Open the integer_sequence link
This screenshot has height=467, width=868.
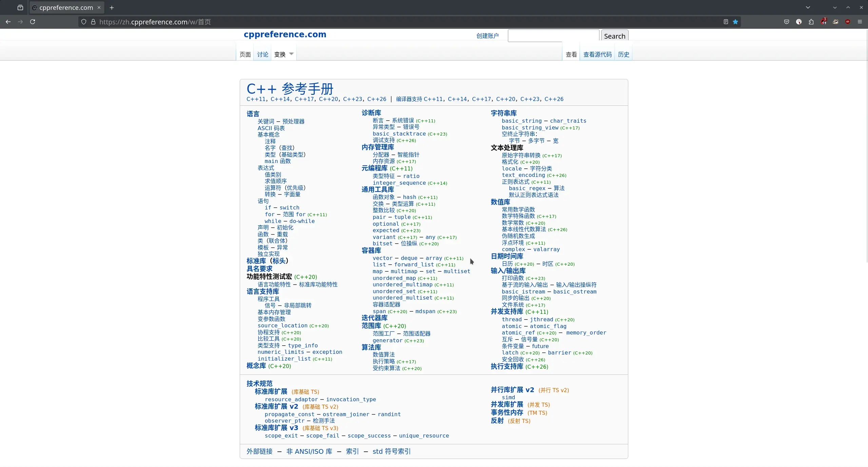point(399,183)
